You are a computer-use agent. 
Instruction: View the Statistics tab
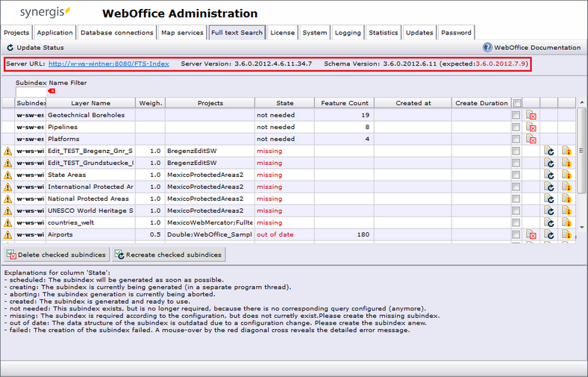tap(384, 33)
